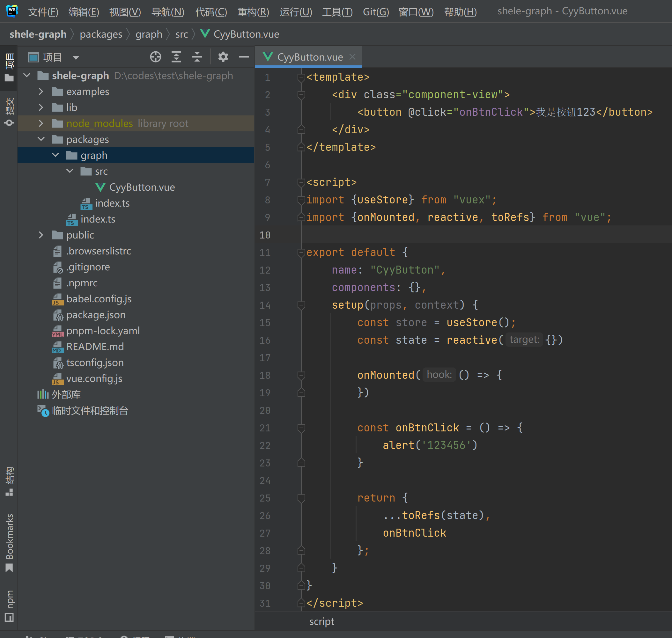
Task: Fold the export default block on line 11
Action: [301, 253]
